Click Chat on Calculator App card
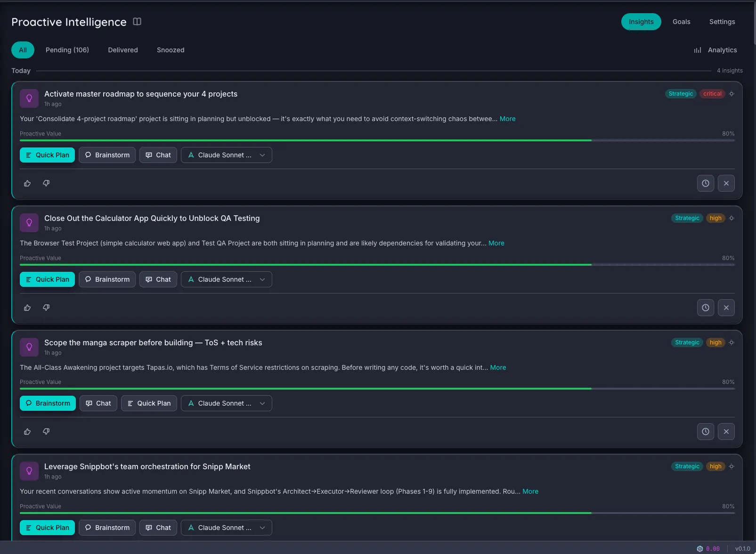Viewport: 756px width, 554px height. 158,279
